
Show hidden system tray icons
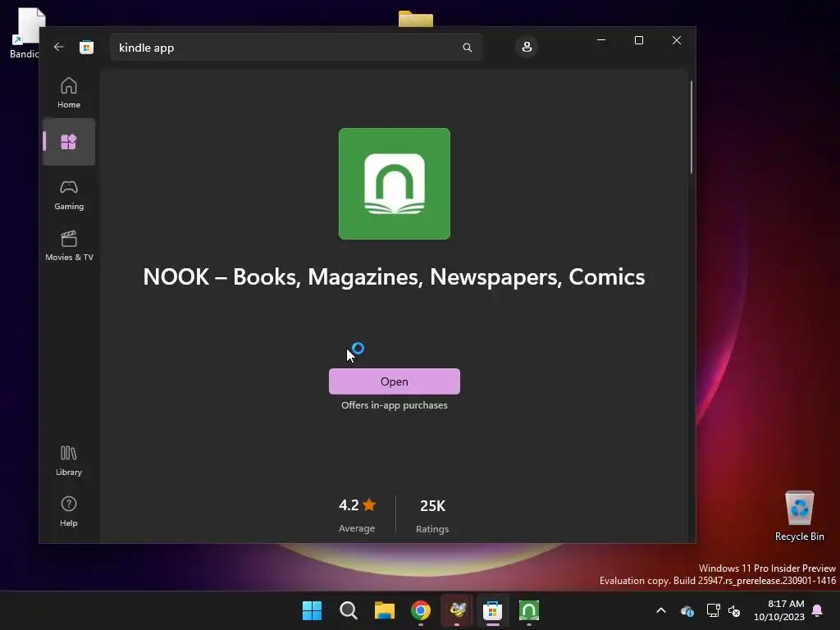(661, 610)
